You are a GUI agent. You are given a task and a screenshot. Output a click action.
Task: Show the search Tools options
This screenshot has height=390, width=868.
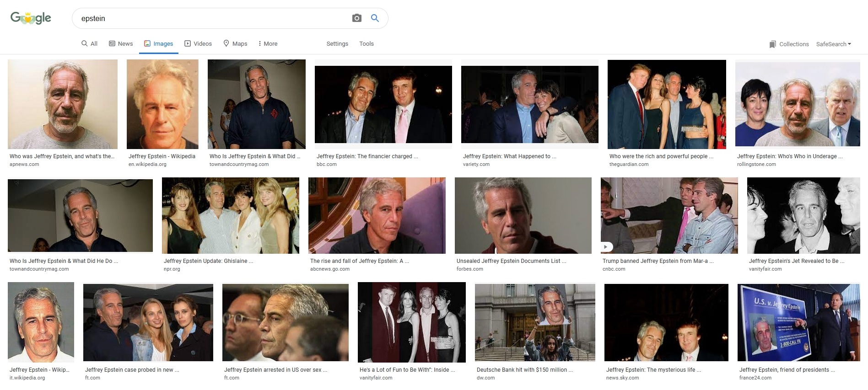click(367, 43)
